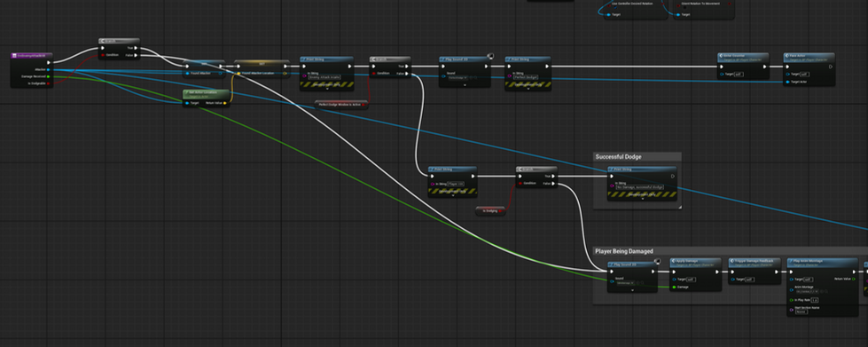Expand upper Play Sound 2D advanced pins

pos(465,85)
